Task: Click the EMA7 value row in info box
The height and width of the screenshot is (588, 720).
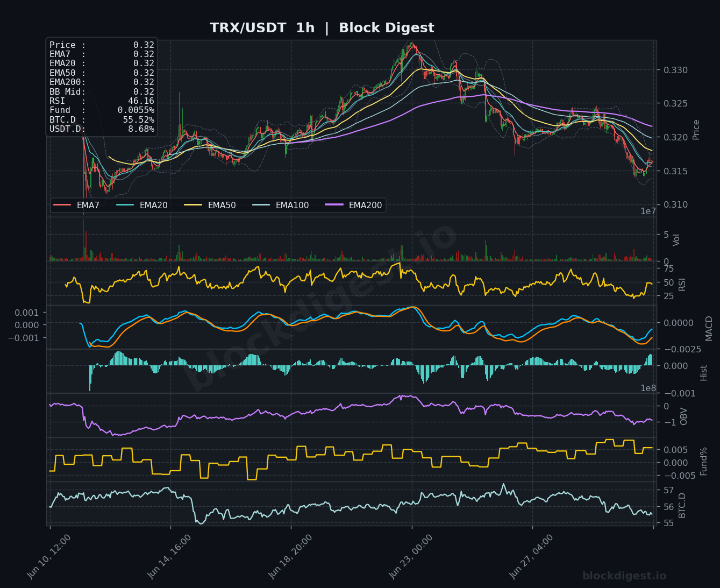Action: point(102,54)
